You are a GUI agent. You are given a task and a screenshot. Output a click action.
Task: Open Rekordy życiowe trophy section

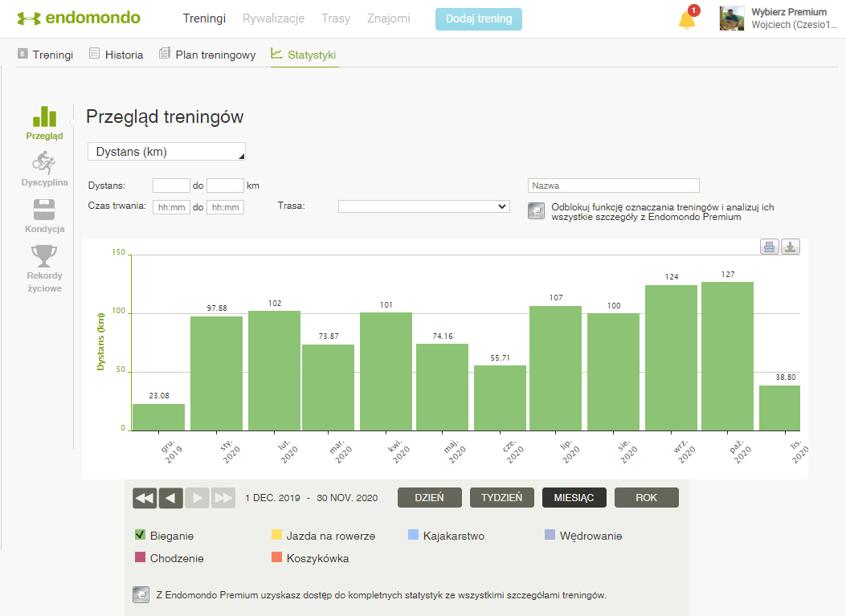click(x=44, y=268)
